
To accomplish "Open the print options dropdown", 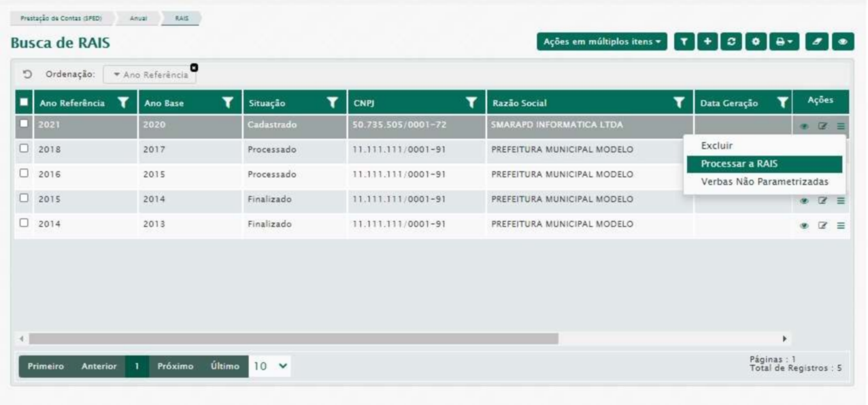I will coord(783,42).
